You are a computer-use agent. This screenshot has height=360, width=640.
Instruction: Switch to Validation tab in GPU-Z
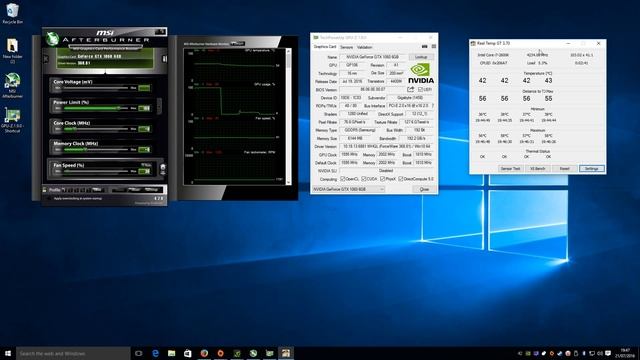[364, 47]
